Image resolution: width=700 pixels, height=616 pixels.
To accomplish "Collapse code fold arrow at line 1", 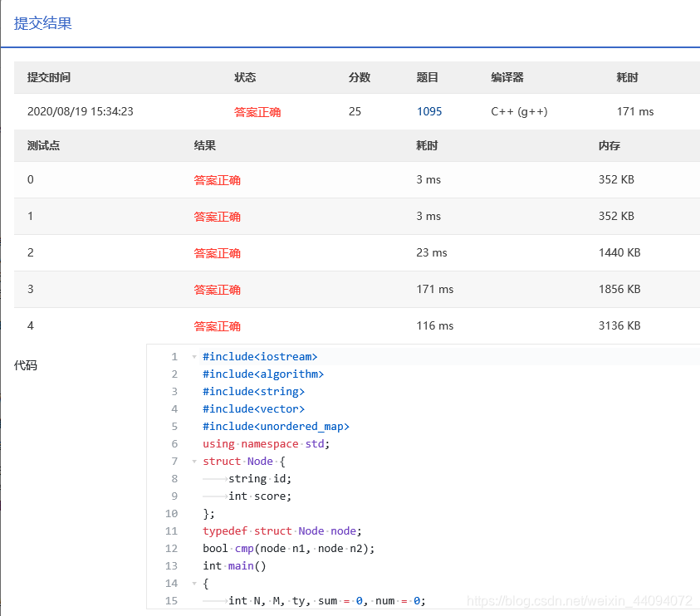I will pyautogui.click(x=194, y=357).
